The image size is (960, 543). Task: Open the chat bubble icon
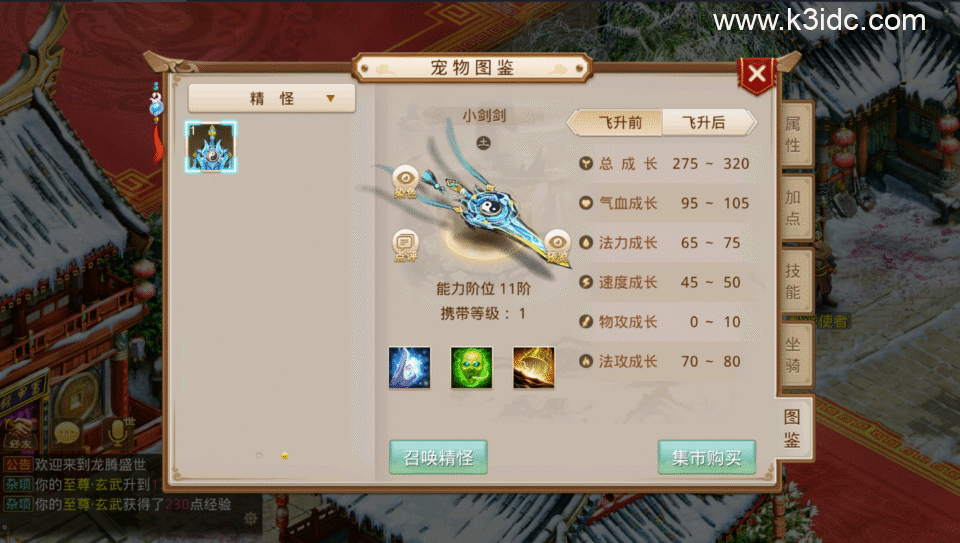click(x=67, y=433)
